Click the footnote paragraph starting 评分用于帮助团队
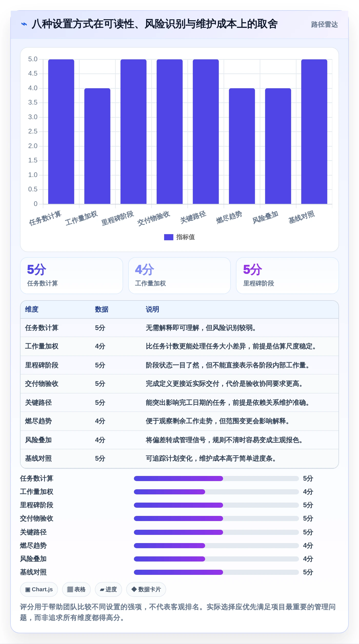 coord(178,612)
